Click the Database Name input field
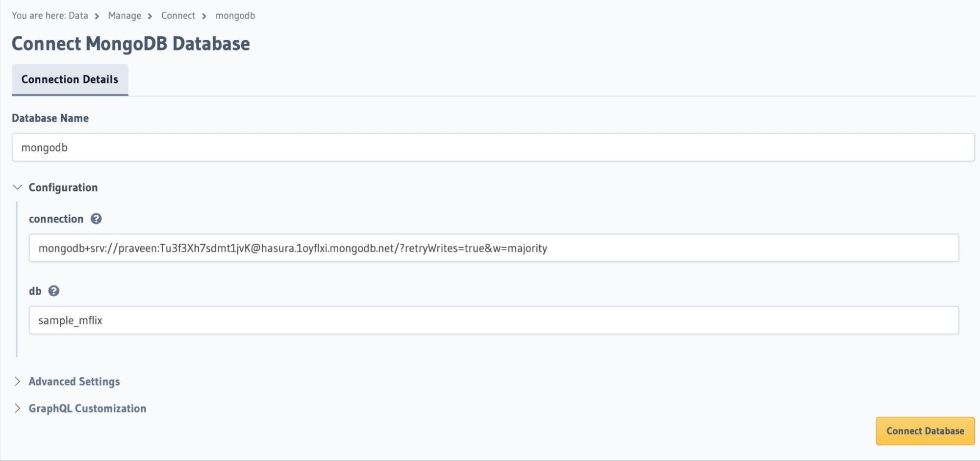Viewport: 980px width, 461px height. (490, 147)
